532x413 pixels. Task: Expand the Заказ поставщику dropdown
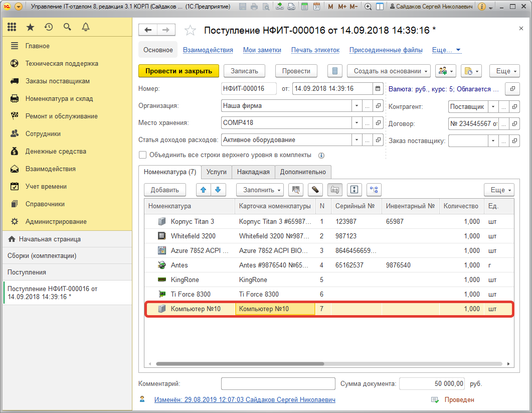pyautogui.click(x=493, y=141)
